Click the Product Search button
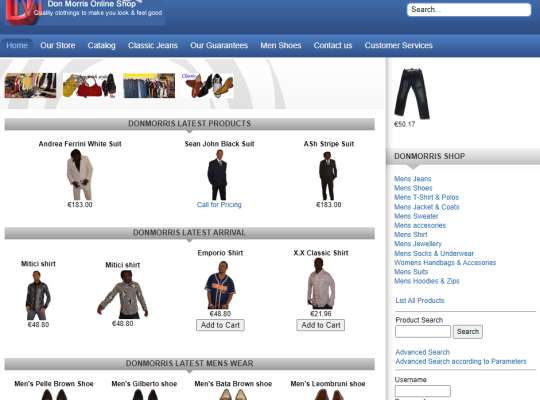The height and width of the screenshot is (400, 540). [x=468, y=331]
